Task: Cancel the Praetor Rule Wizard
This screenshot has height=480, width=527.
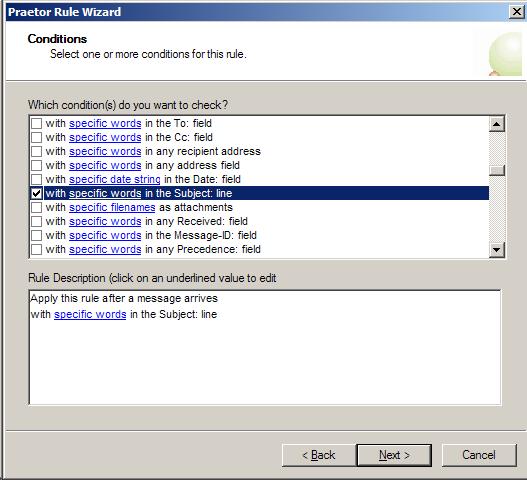Action: pos(479,455)
